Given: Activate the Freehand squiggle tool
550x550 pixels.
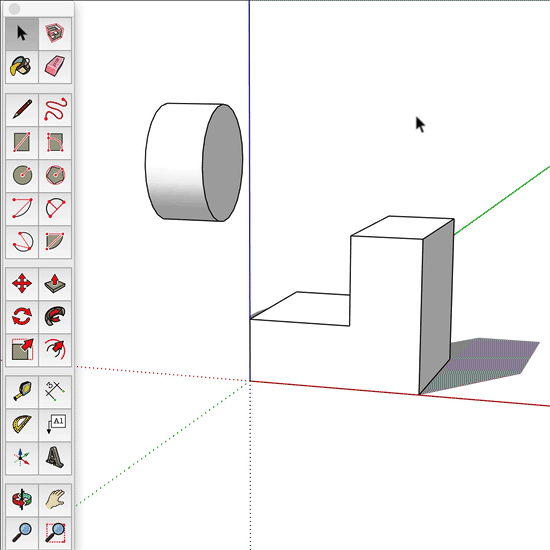Looking at the screenshot, I should tap(55, 110).
